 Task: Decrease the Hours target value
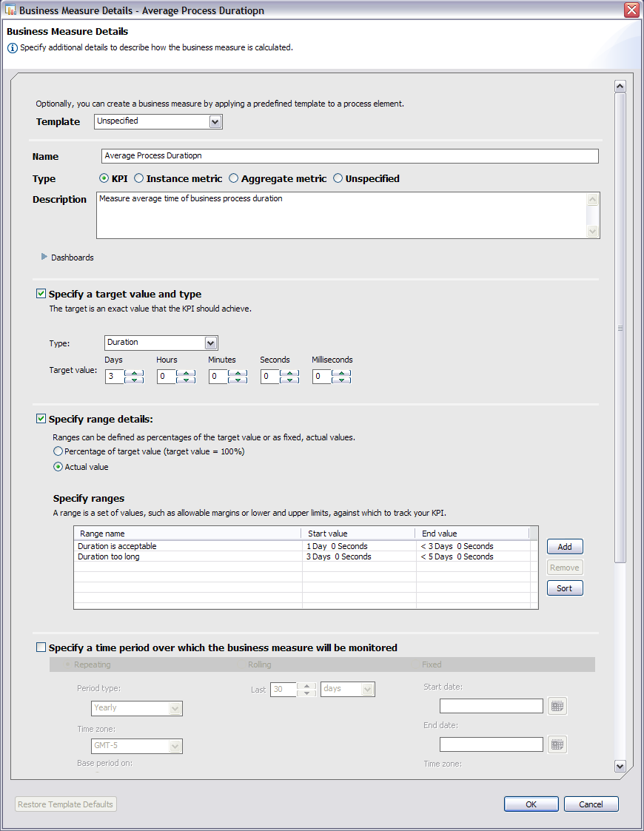186,380
